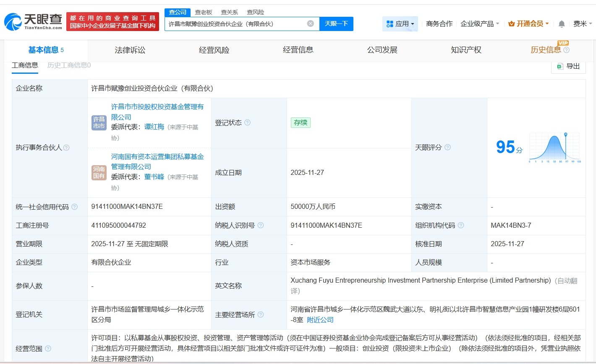Select the 查老板 search tab
The width and height of the screenshot is (596, 364).
point(203,12)
